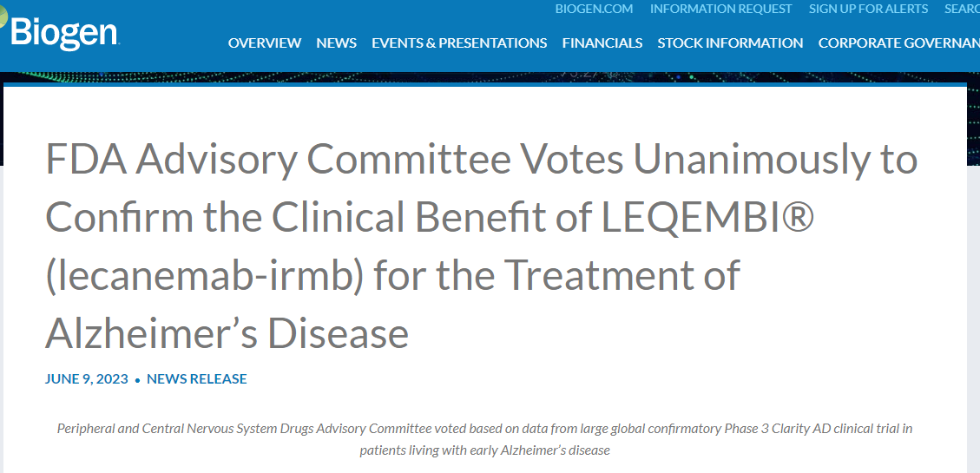
Task: Click the FDA Advisory Committee headline
Action: click(x=481, y=160)
